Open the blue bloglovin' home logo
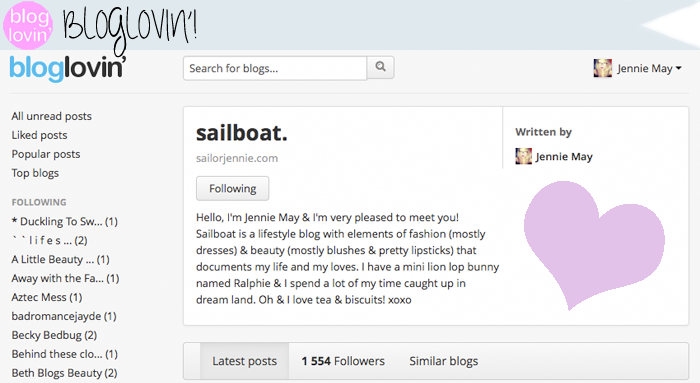This screenshot has height=383, width=700. (67, 69)
